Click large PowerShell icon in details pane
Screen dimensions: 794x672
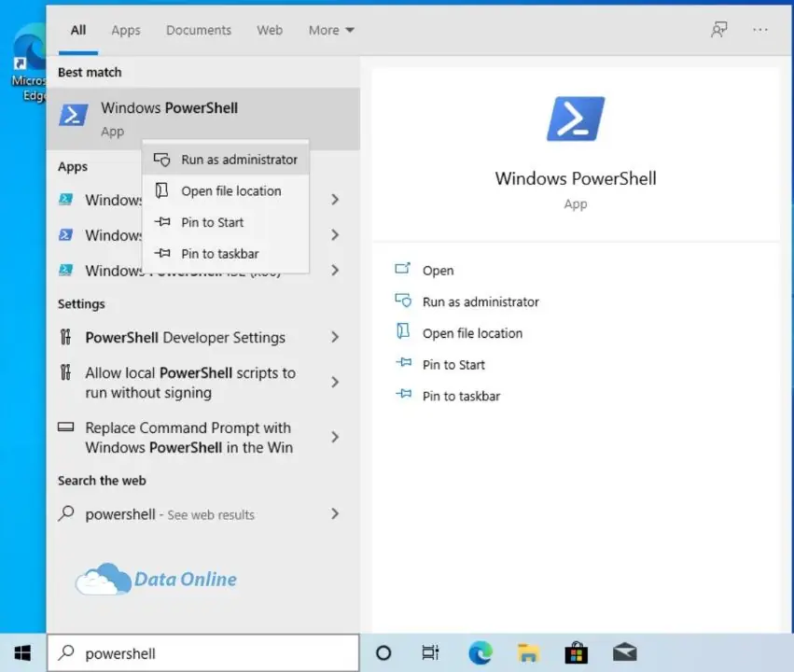point(576,119)
